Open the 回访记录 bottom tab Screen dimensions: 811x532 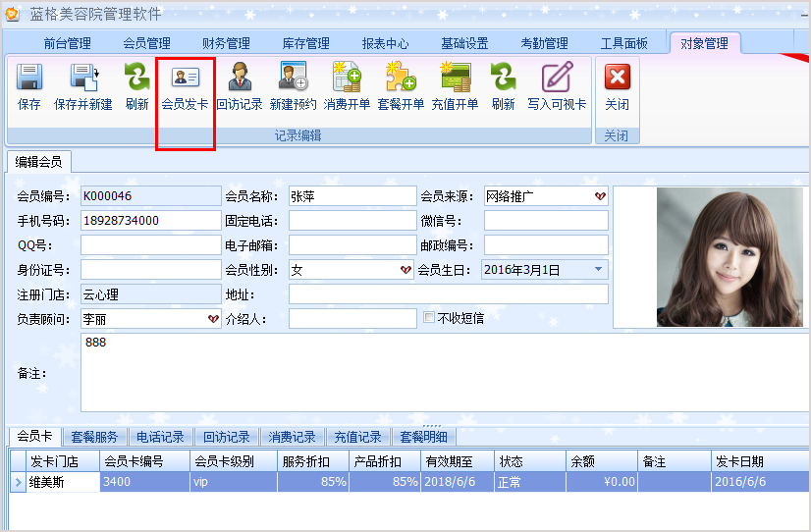227,437
